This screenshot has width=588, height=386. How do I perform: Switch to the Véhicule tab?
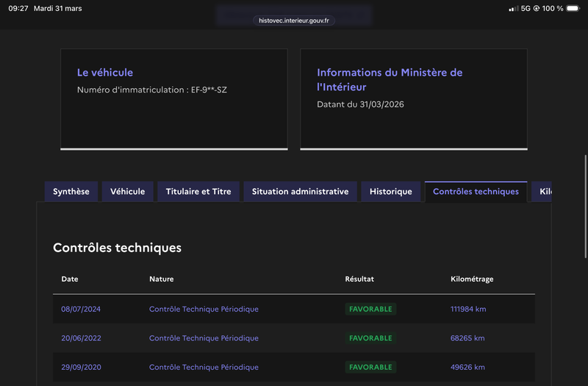tap(127, 192)
